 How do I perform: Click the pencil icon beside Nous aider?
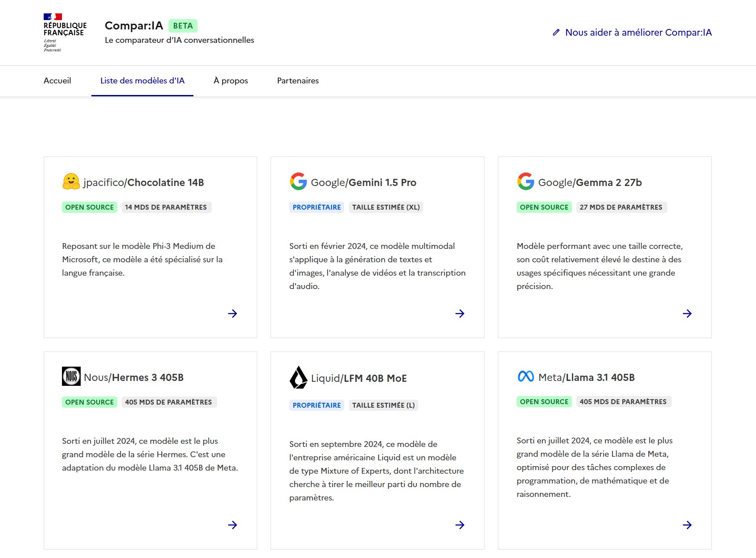pos(556,33)
